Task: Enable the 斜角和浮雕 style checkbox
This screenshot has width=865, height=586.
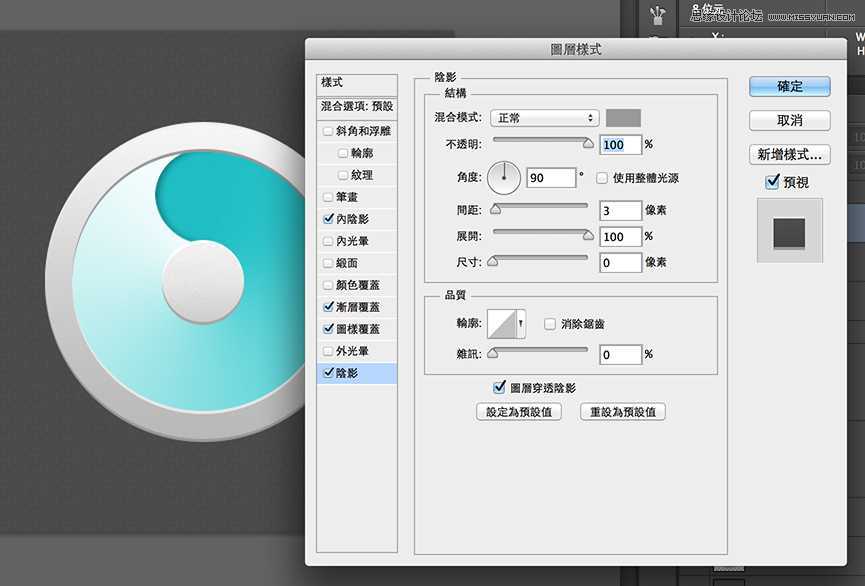Action: [328, 129]
